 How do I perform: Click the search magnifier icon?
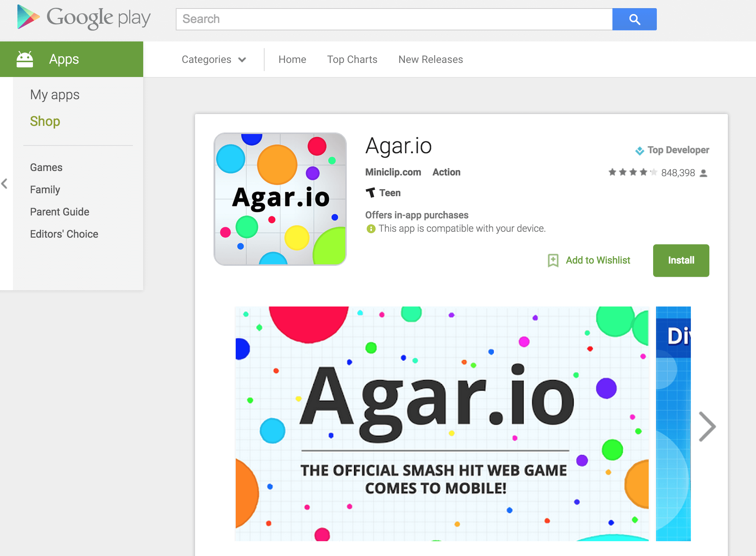click(634, 19)
